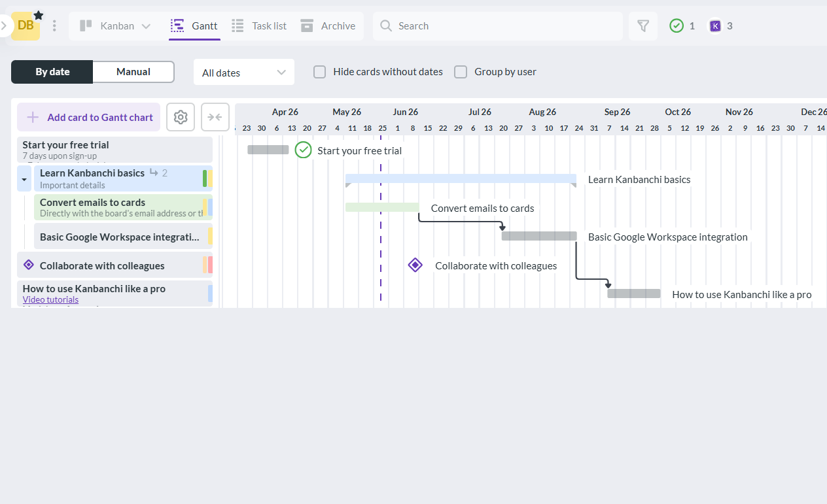The image size is (827, 504).
Task: Open the filter funnel icon
Action: (x=643, y=25)
